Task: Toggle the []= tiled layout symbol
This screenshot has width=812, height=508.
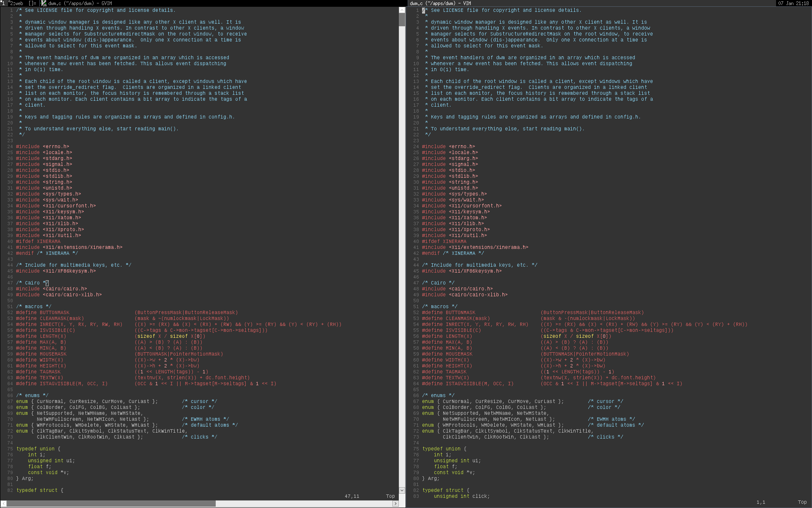Action: 32,3
